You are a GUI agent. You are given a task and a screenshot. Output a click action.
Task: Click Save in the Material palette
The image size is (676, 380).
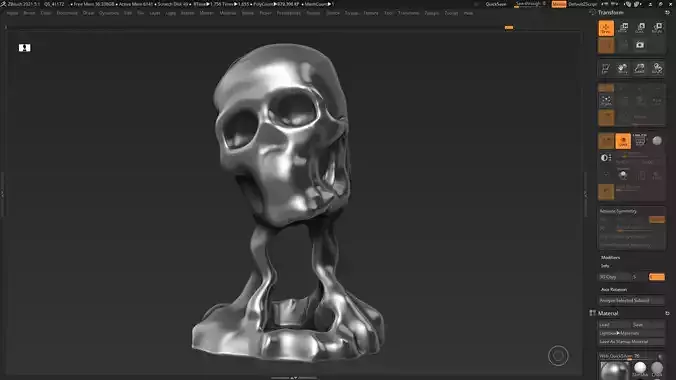click(648, 325)
